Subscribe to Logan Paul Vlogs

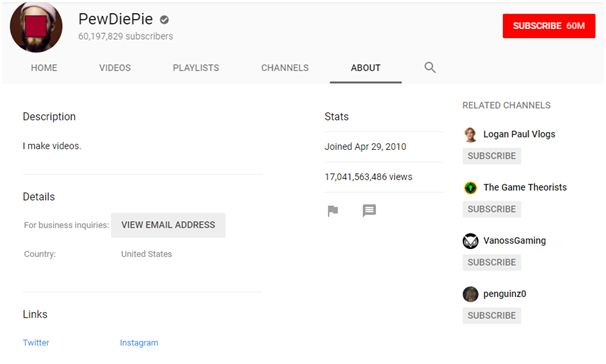pyautogui.click(x=492, y=156)
